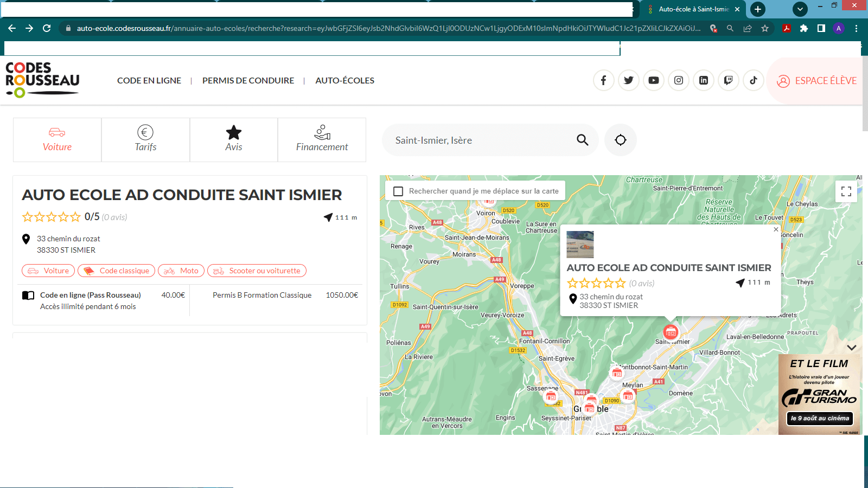Open the AUTO-ÉCOLES menu

coord(345,80)
